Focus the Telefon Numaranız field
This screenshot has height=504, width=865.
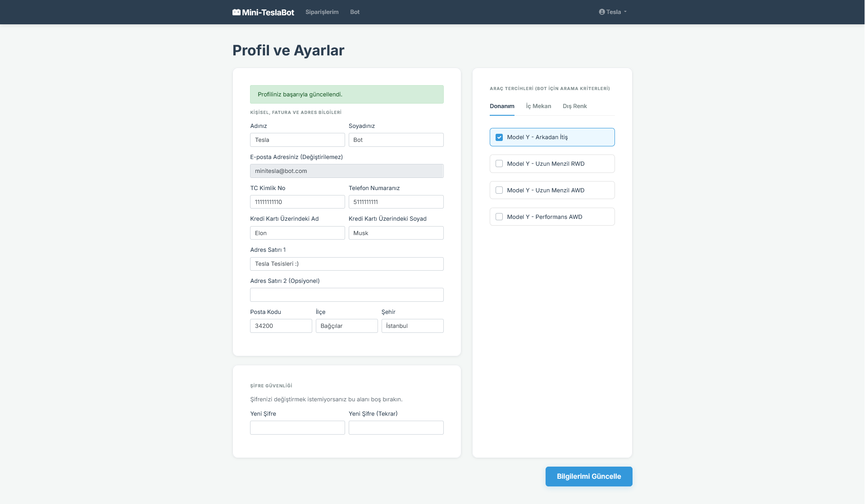coord(396,202)
